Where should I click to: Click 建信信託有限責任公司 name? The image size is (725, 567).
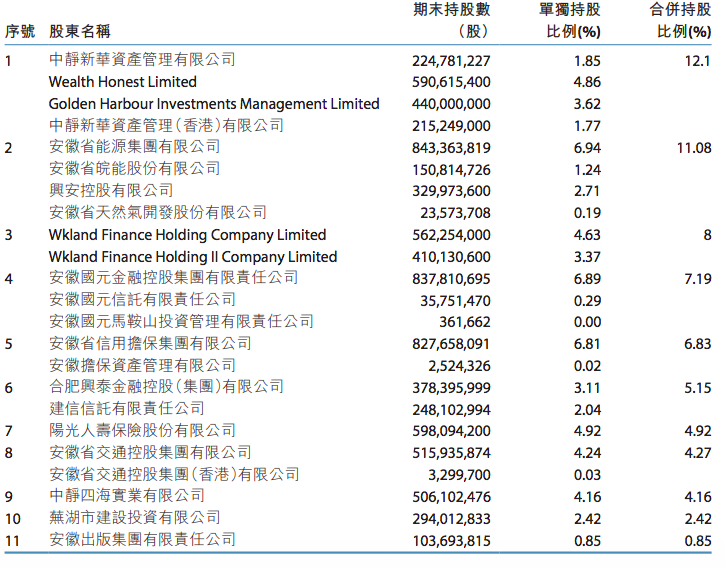[126, 409]
